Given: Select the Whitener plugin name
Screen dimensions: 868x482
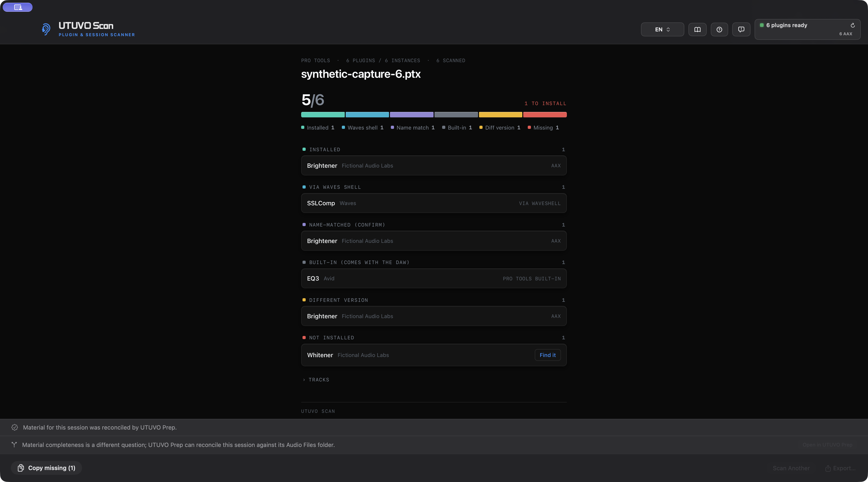Looking at the screenshot, I should tap(320, 355).
